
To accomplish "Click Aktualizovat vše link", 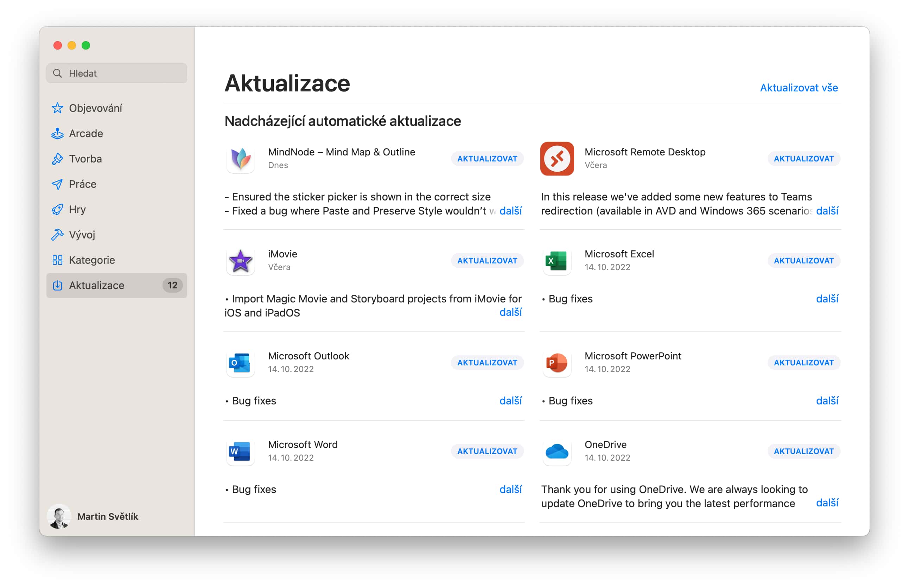I will click(799, 88).
